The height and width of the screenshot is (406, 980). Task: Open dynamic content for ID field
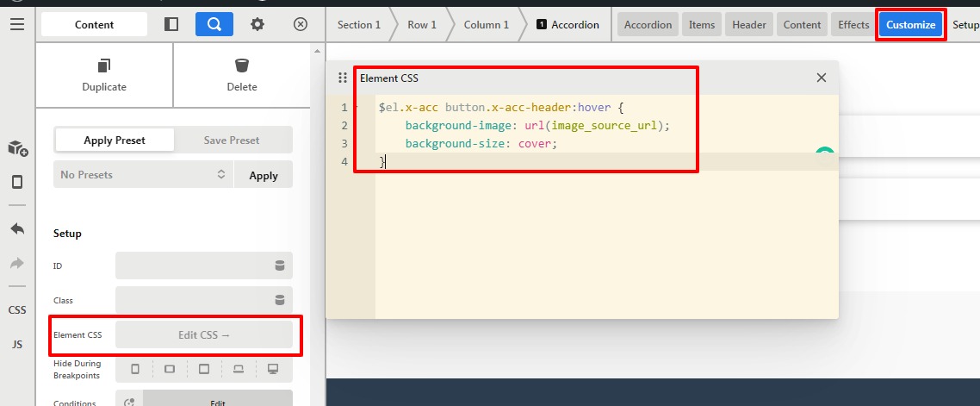pyautogui.click(x=279, y=265)
